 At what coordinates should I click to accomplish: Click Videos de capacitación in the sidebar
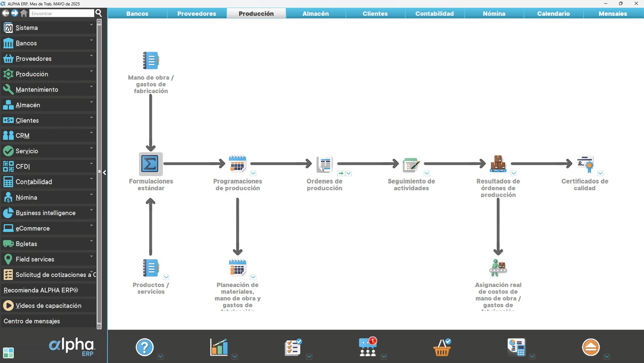coord(49,306)
